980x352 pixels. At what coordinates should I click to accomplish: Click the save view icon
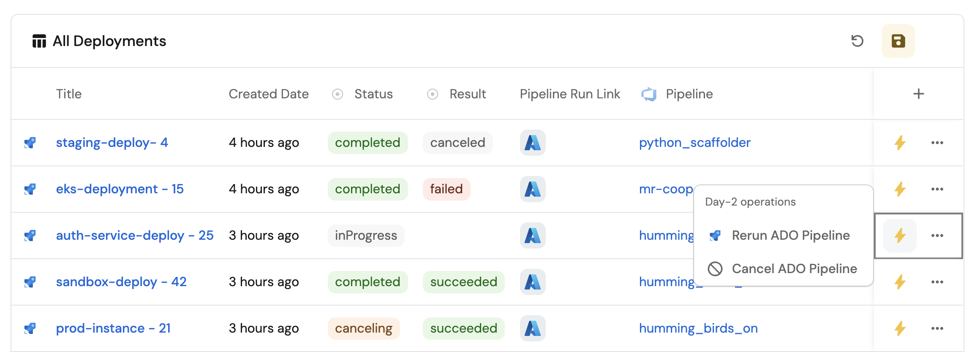[x=898, y=41]
